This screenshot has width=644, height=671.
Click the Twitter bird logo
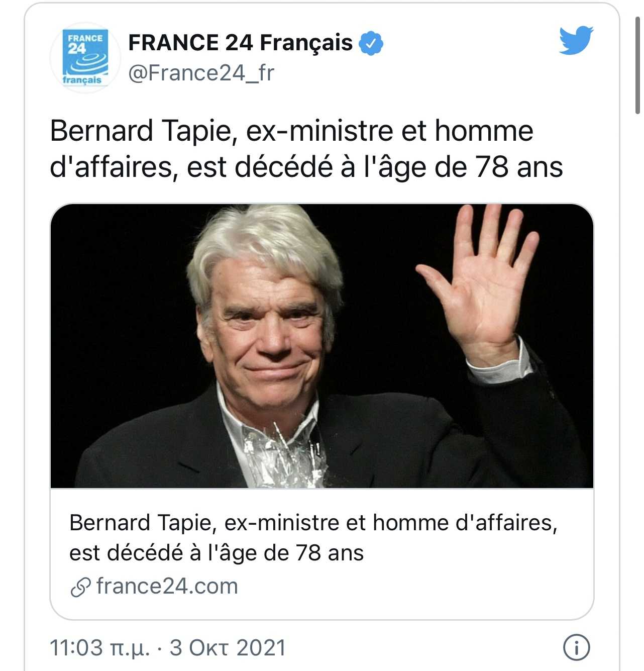(576, 40)
